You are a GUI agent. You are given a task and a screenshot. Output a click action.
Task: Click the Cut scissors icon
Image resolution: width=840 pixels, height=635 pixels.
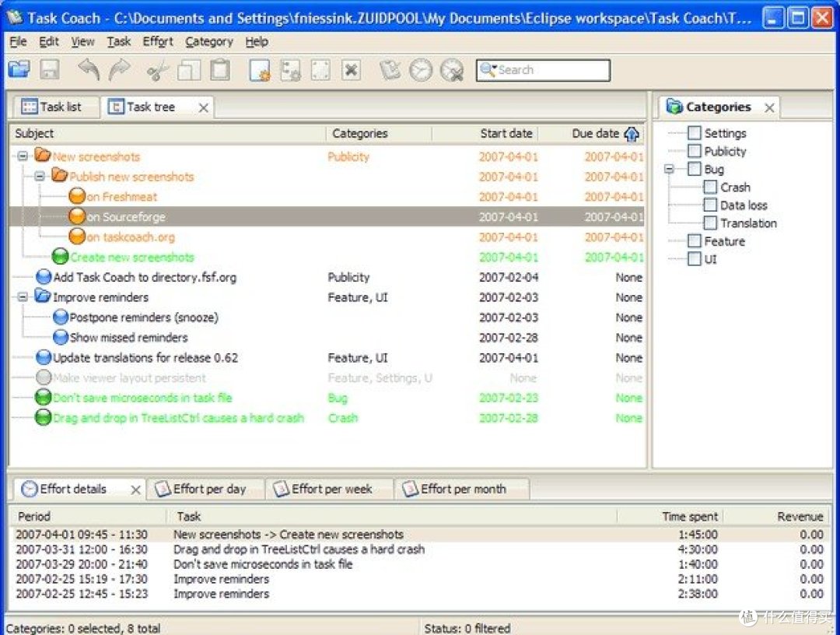point(158,71)
